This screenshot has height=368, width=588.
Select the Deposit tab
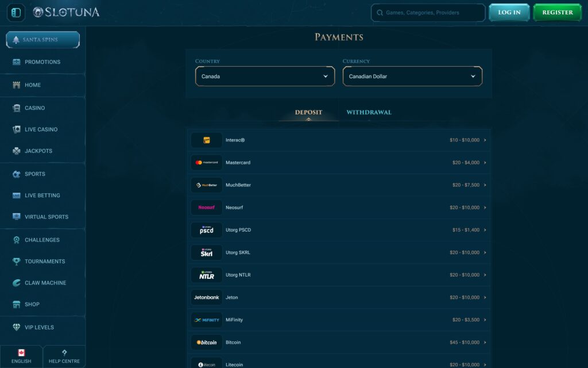click(x=308, y=112)
